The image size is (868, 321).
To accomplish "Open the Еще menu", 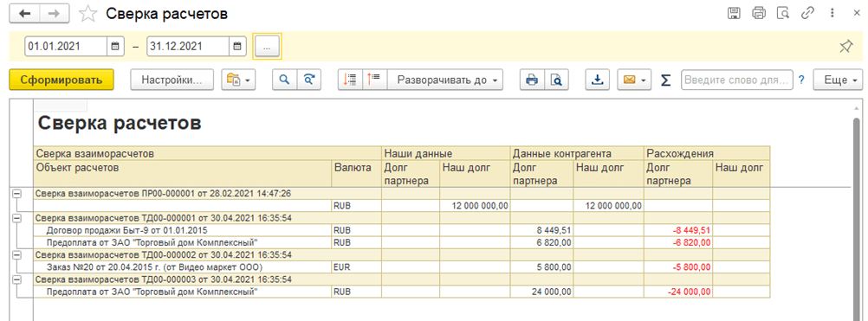I will (x=837, y=80).
